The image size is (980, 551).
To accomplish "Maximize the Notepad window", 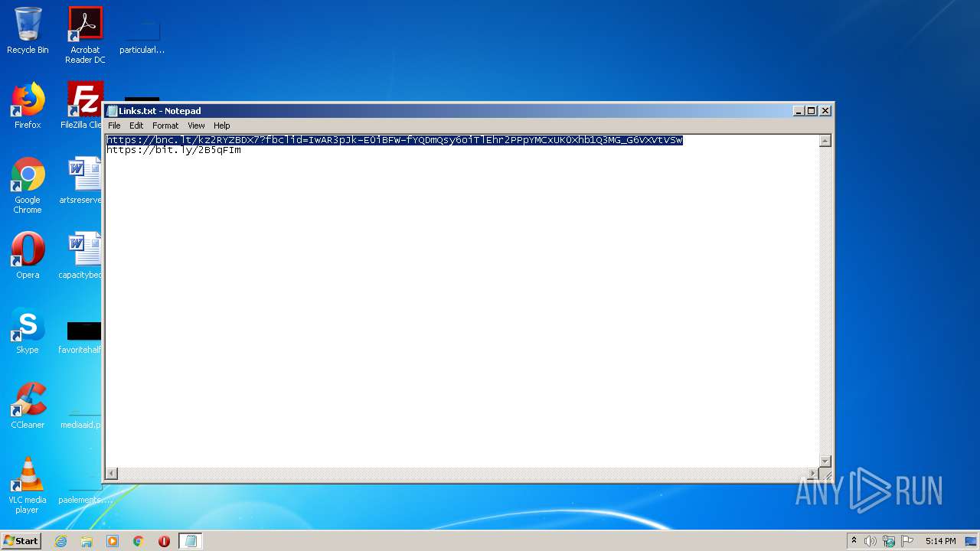I will pos(812,111).
